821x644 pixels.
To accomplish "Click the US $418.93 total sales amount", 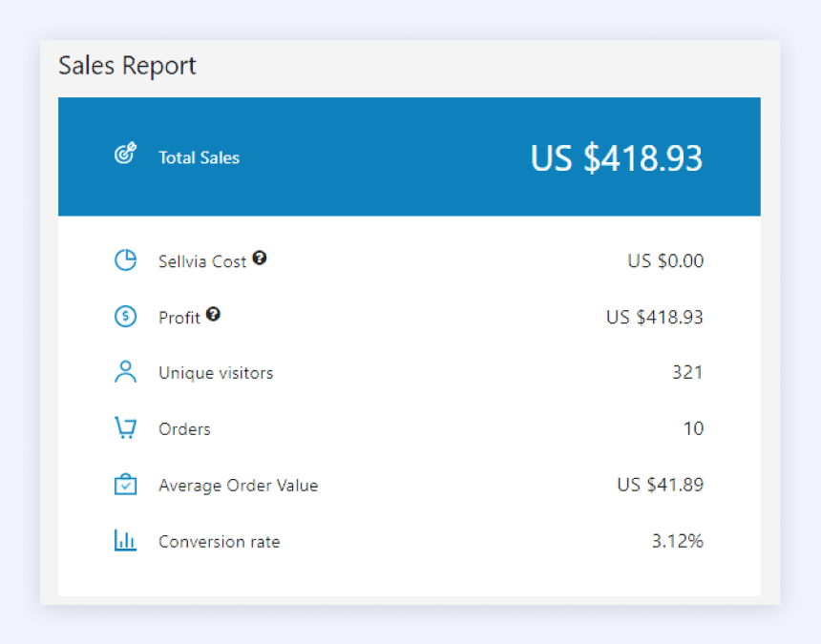I will pyautogui.click(x=617, y=158).
